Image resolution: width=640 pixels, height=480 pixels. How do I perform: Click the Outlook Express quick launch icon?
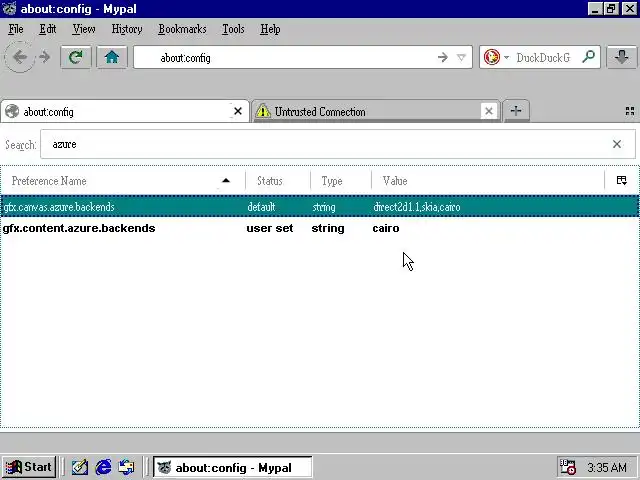(x=127, y=467)
